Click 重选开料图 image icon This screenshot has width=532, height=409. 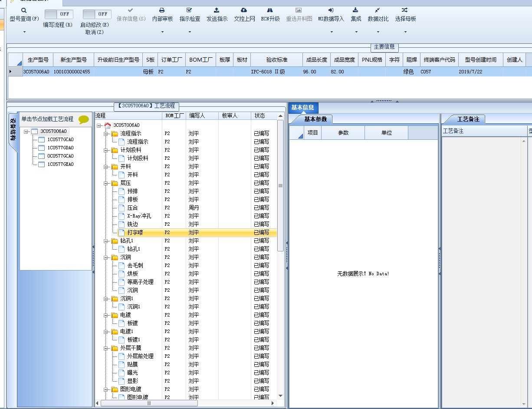click(299, 10)
